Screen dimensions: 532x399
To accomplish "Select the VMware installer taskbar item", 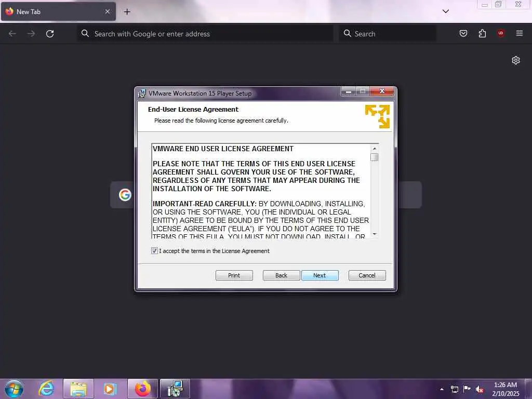I will [175, 389].
